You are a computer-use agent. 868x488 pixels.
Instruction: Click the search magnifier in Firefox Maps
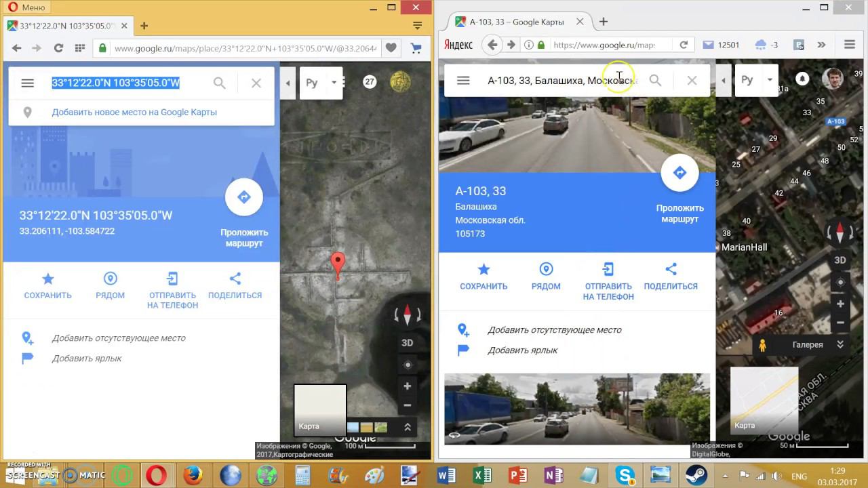point(655,80)
